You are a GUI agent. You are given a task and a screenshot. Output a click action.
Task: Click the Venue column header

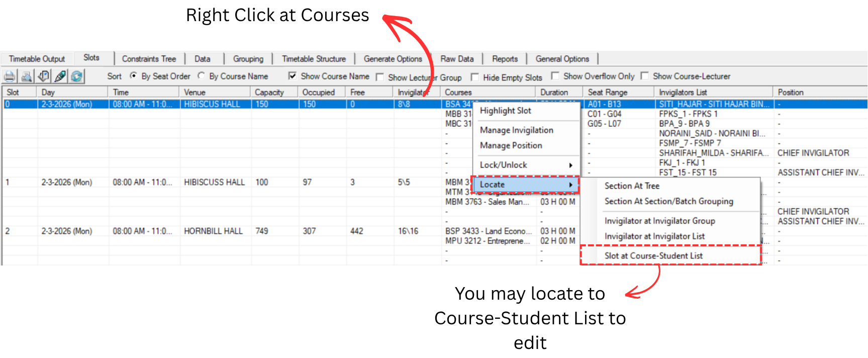tap(215, 93)
